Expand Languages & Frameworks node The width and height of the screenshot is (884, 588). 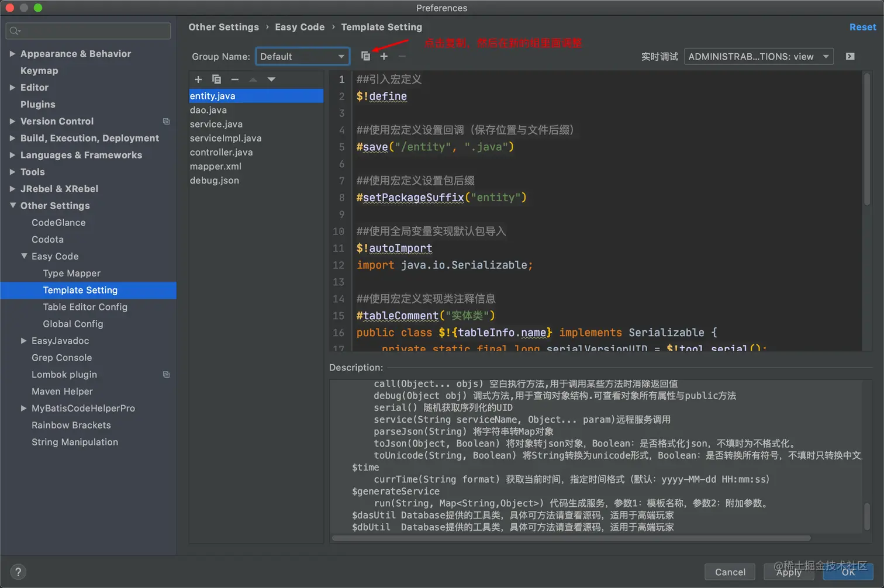pos(12,155)
